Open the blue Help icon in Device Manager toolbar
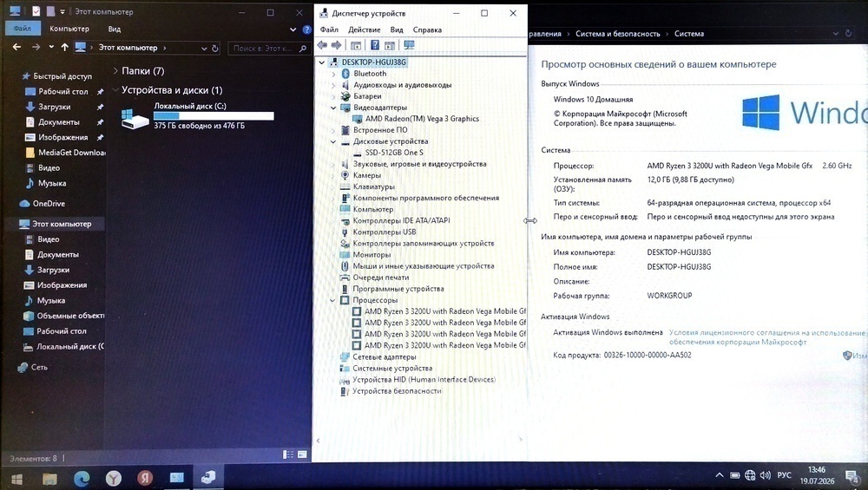The height and width of the screenshot is (490, 868). point(375,45)
